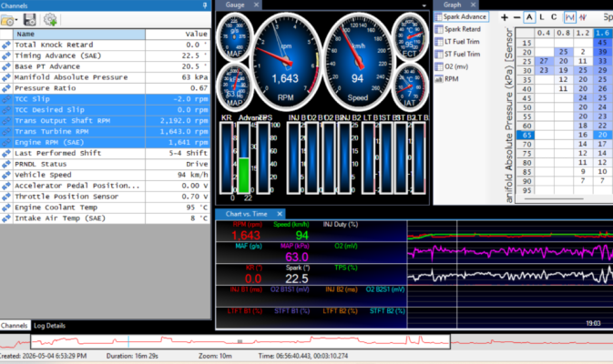Screen dimensions: 613x364
Task: Toggle the C graph mode button
Action: (x=554, y=17)
